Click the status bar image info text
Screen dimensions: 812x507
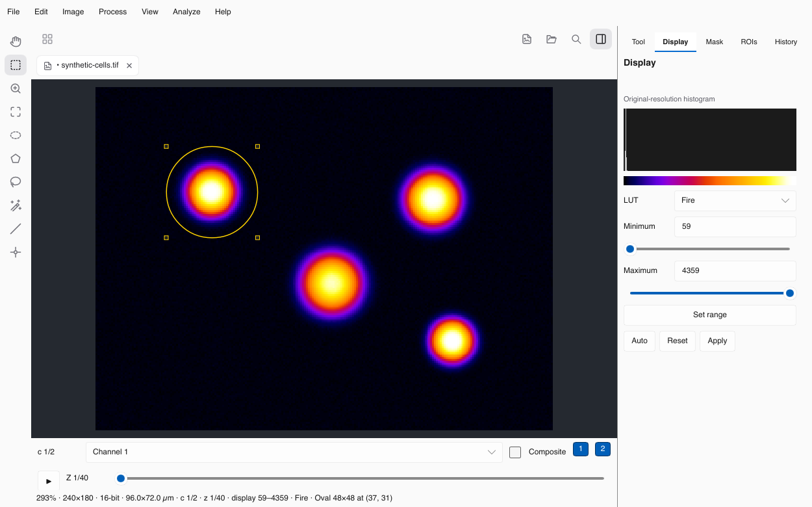tap(214, 498)
